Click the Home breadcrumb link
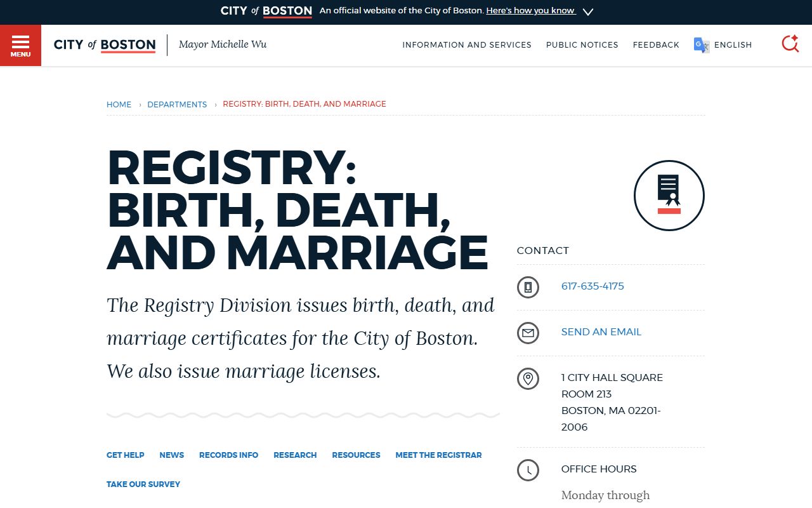This screenshot has width=812, height=508. (119, 104)
